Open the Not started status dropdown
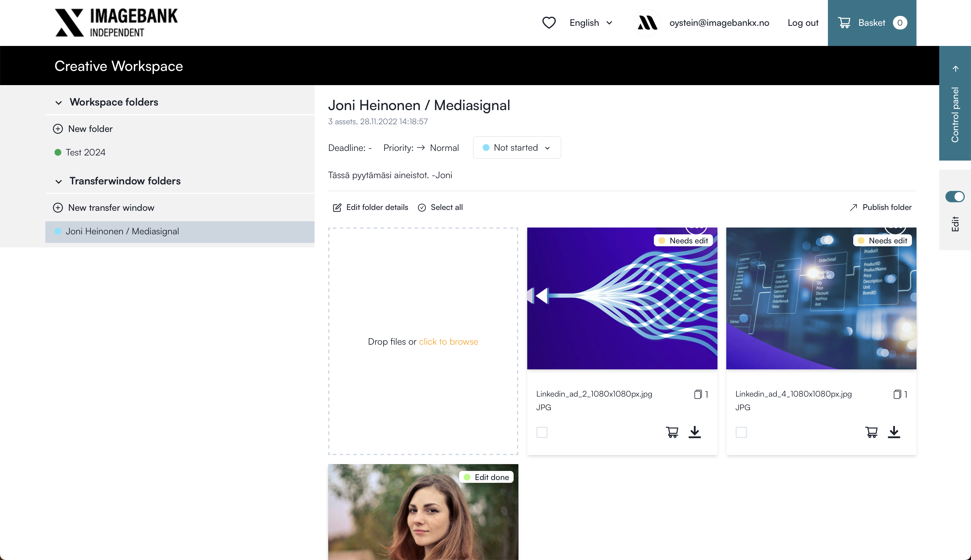971x560 pixels. 516,148
